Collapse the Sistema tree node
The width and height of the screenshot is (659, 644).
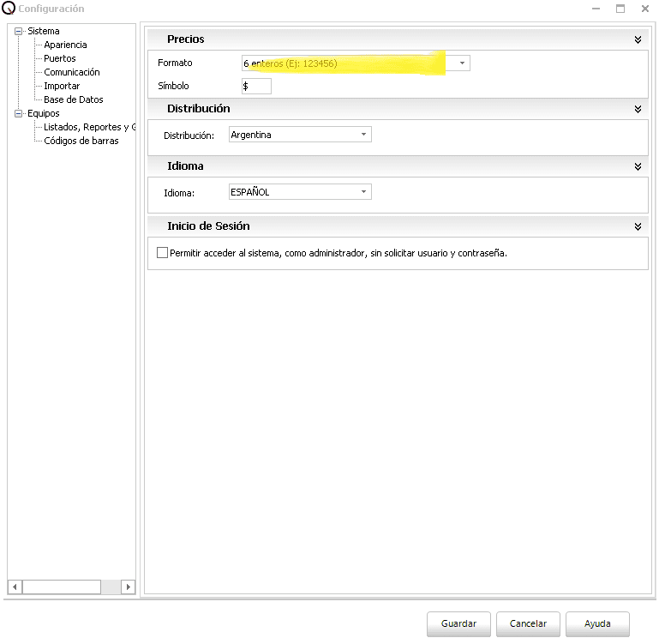tap(18, 31)
